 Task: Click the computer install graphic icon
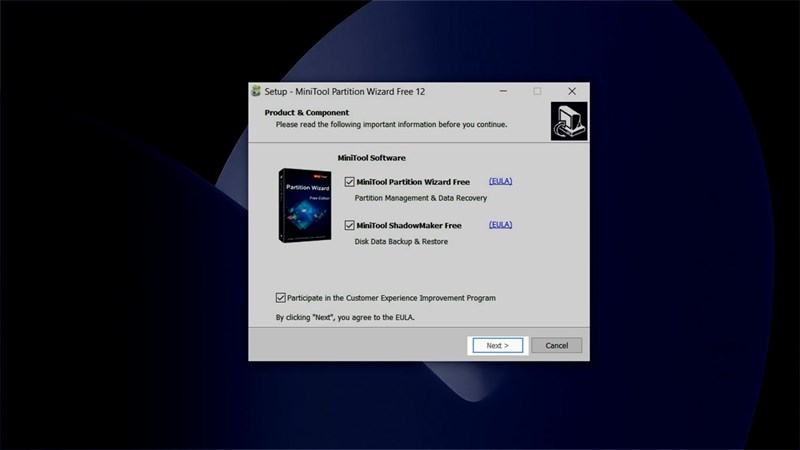[x=569, y=121]
